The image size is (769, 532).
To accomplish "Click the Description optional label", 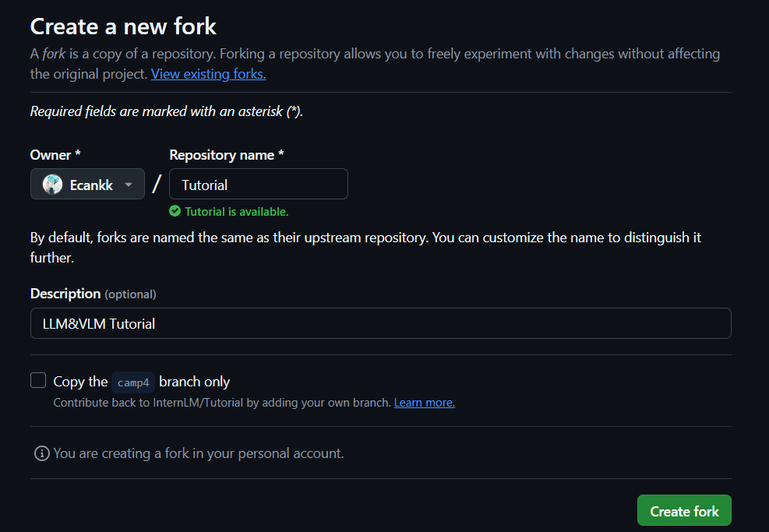I will pyautogui.click(x=93, y=294).
